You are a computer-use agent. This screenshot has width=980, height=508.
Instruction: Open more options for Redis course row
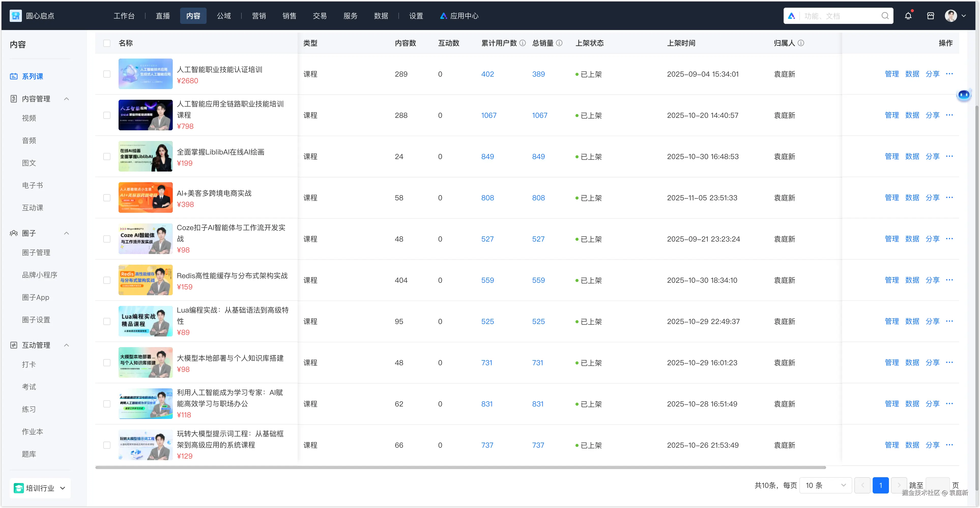tap(949, 280)
